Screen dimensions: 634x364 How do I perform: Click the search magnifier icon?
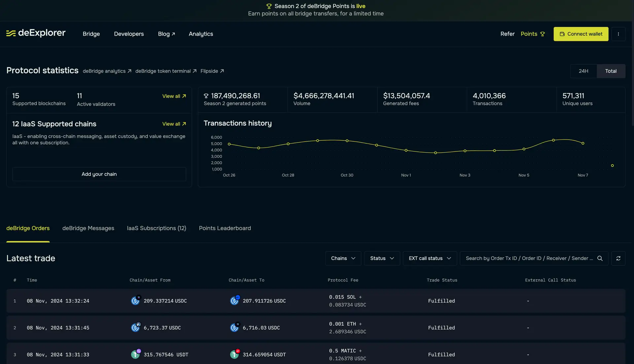[x=600, y=258]
